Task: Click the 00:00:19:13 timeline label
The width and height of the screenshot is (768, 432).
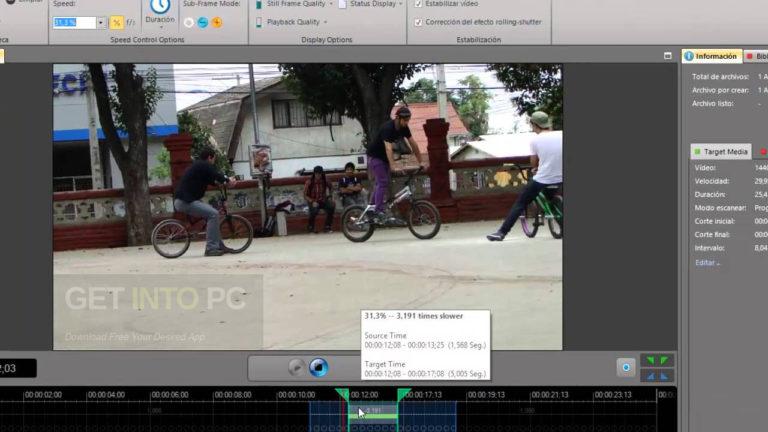Action: pyautogui.click(x=486, y=395)
